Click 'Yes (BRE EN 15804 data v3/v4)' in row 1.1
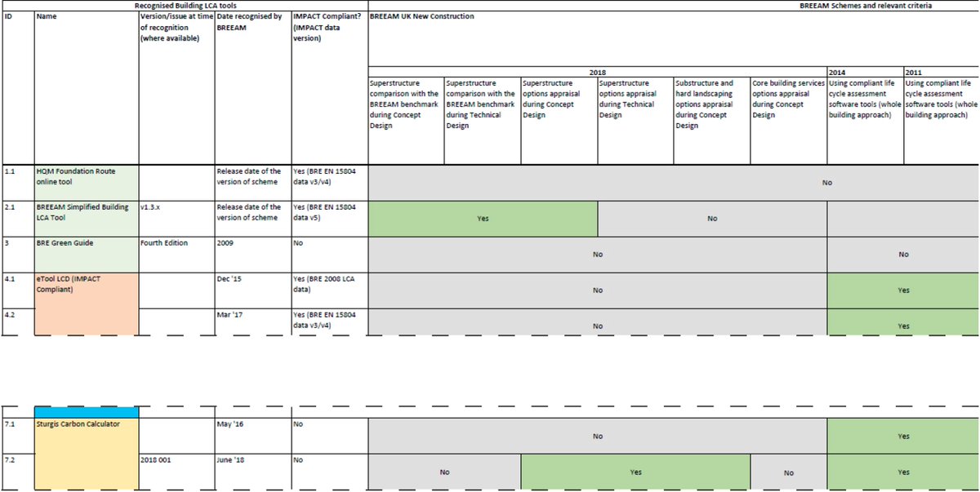 point(329,184)
